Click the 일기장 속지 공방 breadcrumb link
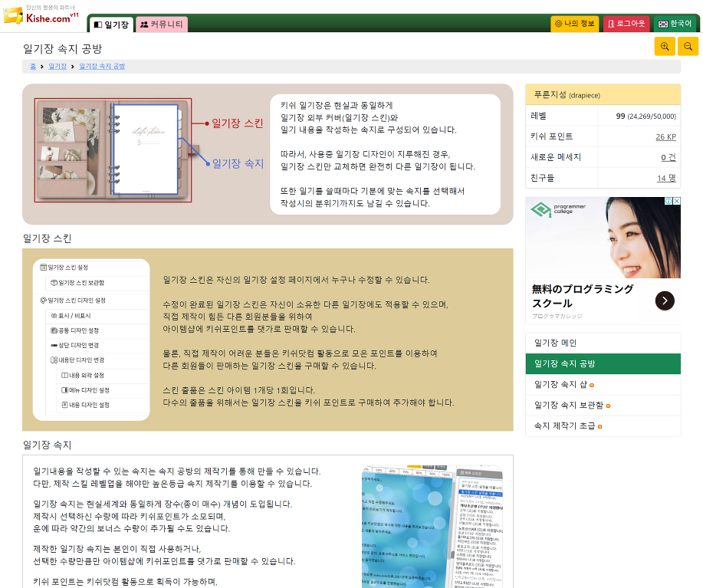The width and height of the screenshot is (703, 588). point(102,67)
